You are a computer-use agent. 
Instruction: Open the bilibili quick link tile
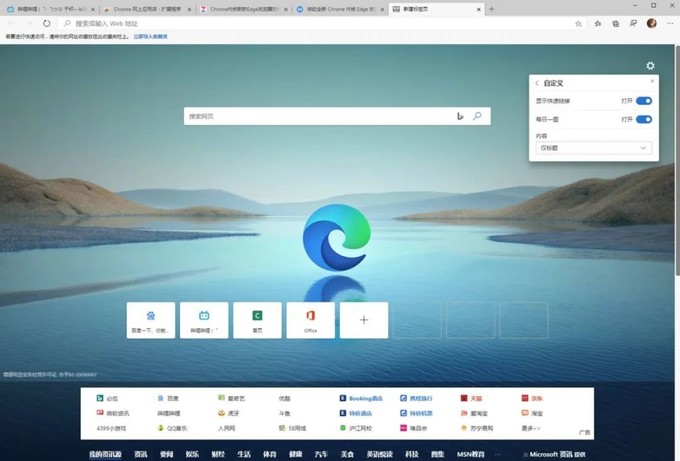point(204,320)
